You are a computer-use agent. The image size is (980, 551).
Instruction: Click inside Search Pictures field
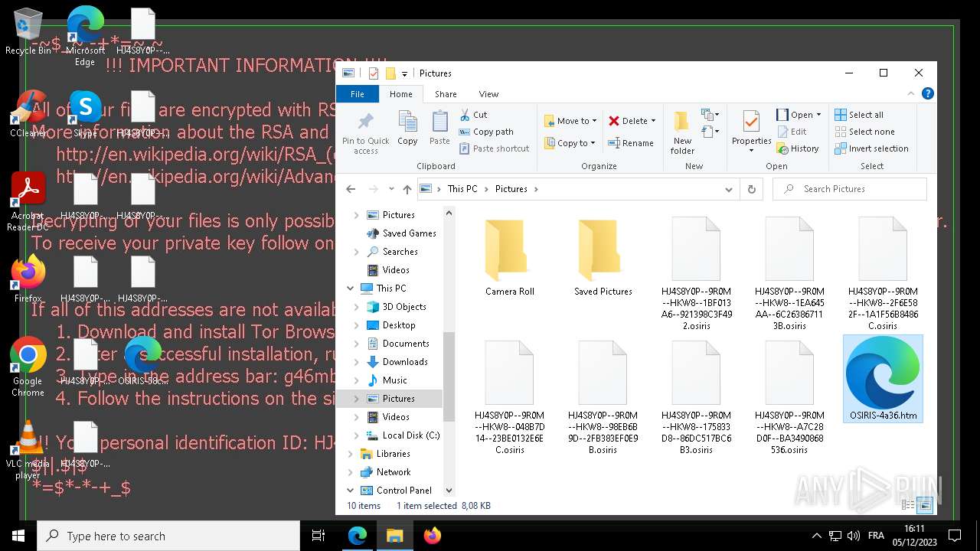point(850,189)
